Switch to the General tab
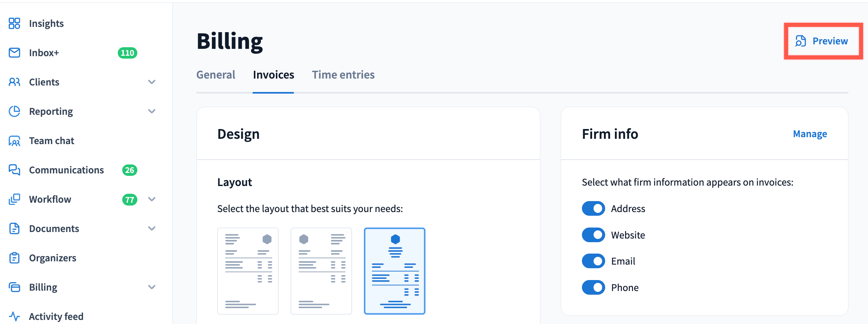This screenshot has width=868, height=324. [x=216, y=75]
